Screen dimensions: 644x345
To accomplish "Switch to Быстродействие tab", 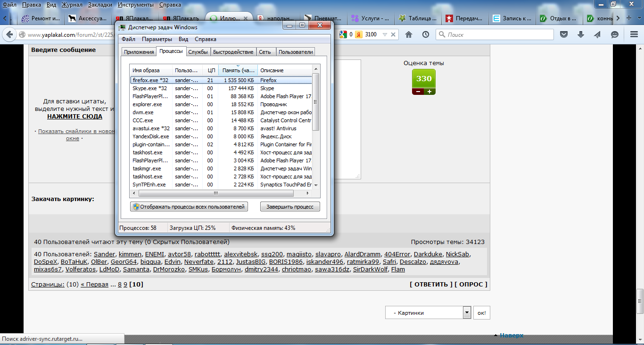I will (x=233, y=52).
